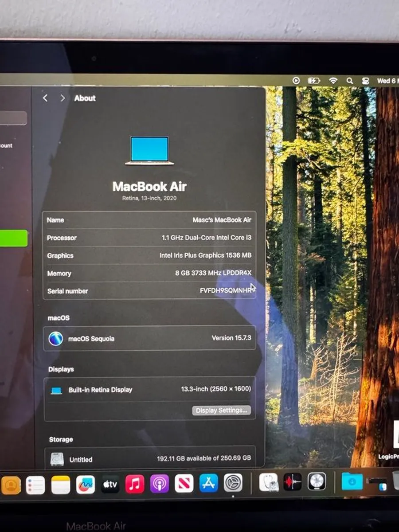This screenshot has height=532, width=399.
Task: Open Music from the Dock
Action: tap(135, 484)
